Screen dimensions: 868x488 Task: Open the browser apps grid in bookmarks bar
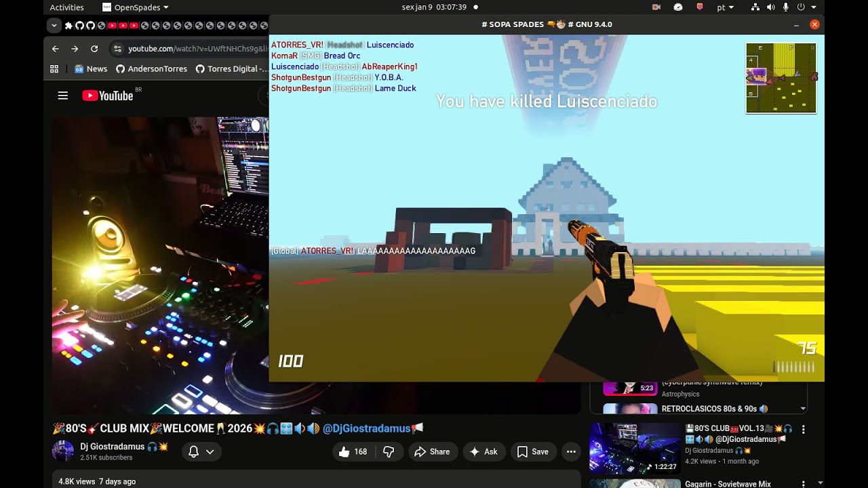tap(54, 68)
